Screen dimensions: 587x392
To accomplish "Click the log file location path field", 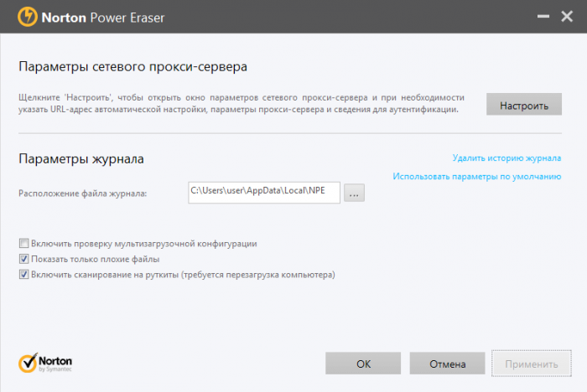I will 264,193.
